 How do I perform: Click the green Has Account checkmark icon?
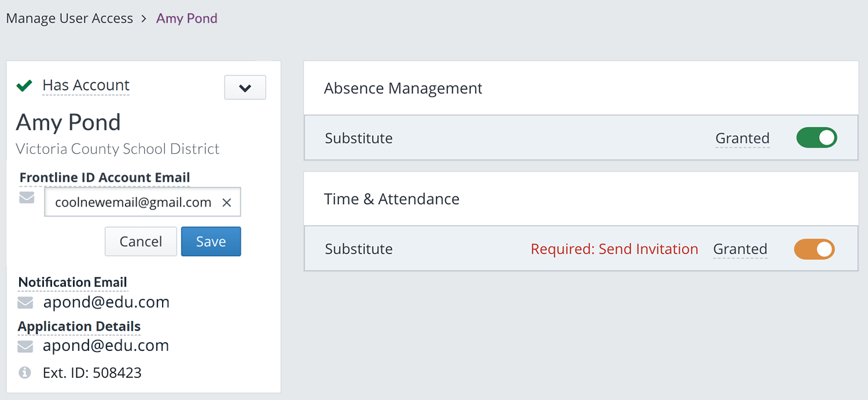pos(24,86)
